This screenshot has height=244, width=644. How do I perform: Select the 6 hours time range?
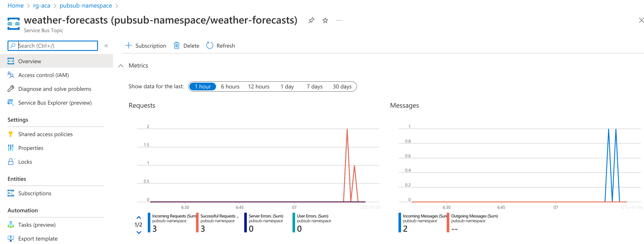pyautogui.click(x=230, y=87)
